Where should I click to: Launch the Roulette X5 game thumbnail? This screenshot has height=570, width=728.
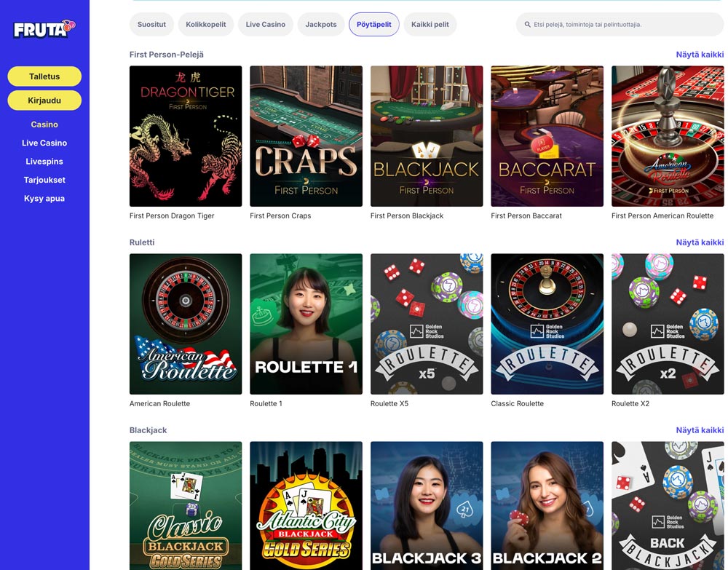pos(427,324)
